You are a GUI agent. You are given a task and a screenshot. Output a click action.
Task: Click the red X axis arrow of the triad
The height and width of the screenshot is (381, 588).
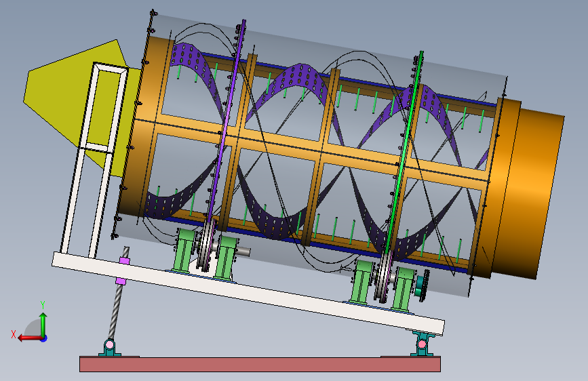pyautogui.click(x=29, y=338)
